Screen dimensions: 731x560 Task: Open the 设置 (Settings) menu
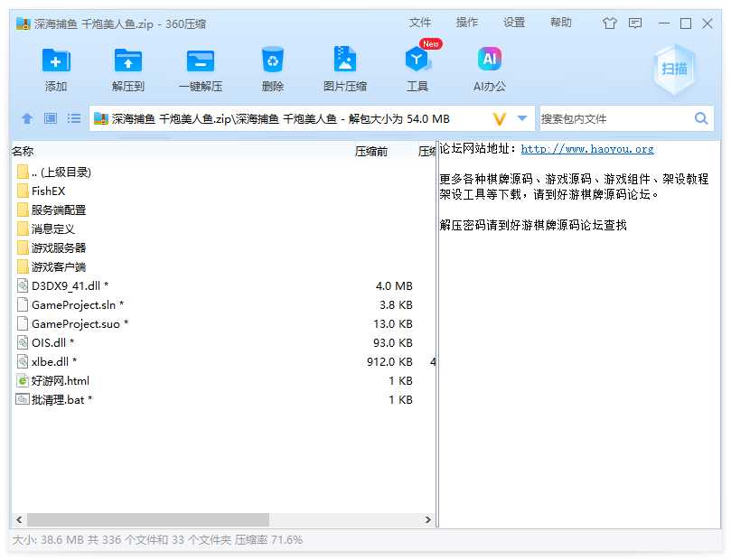pyautogui.click(x=514, y=23)
